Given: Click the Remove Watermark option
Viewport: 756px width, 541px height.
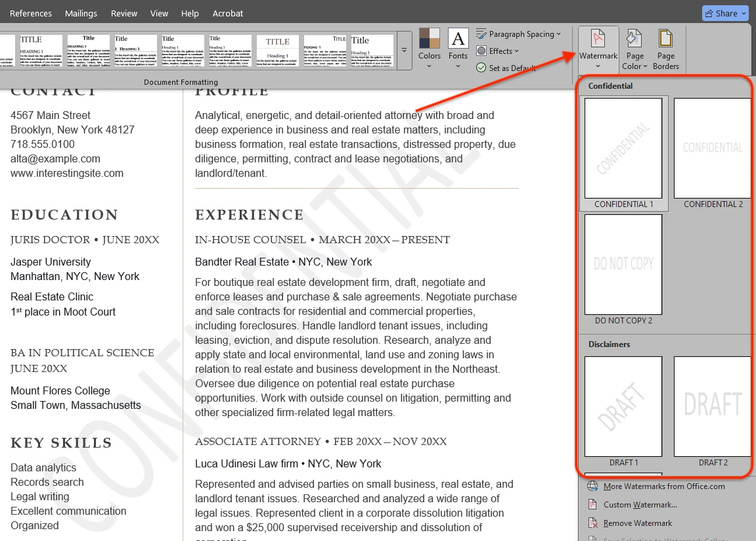Looking at the screenshot, I should click(x=637, y=523).
